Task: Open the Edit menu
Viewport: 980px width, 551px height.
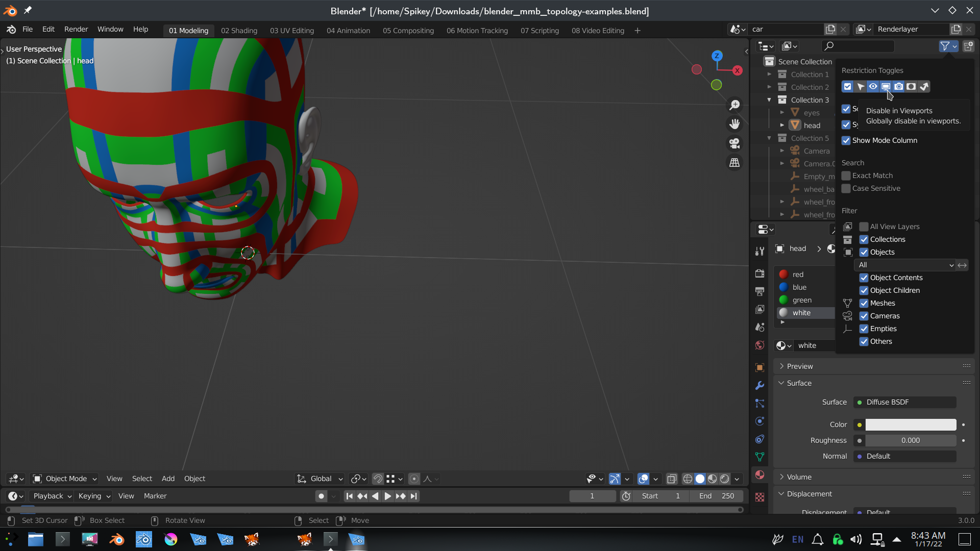Action: [48, 29]
